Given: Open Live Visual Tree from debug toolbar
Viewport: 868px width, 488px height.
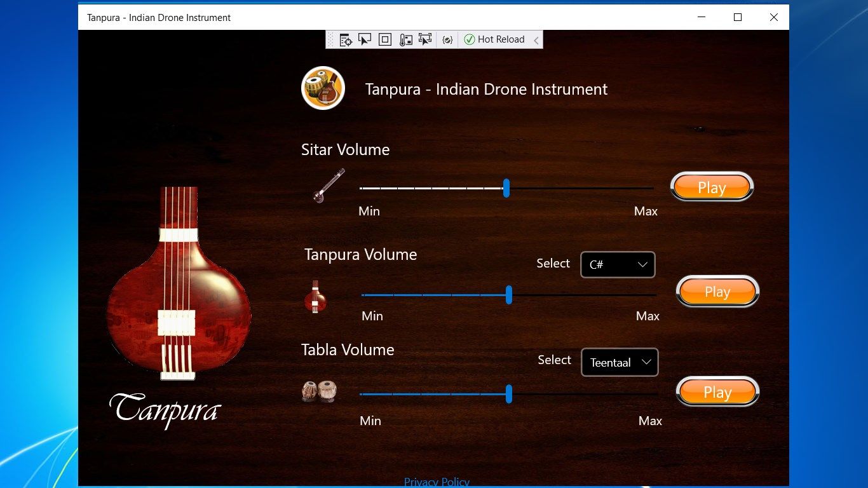Looking at the screenshot, I should coord(345,39).
